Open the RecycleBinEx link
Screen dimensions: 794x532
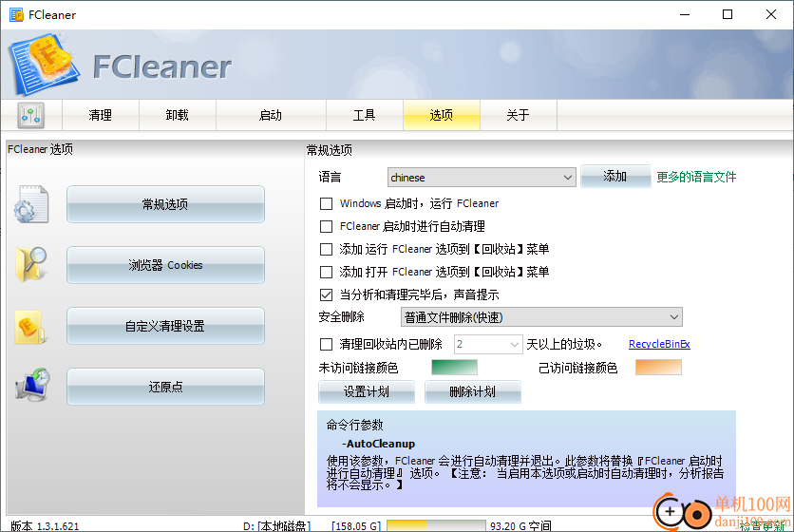click(659, 344)
